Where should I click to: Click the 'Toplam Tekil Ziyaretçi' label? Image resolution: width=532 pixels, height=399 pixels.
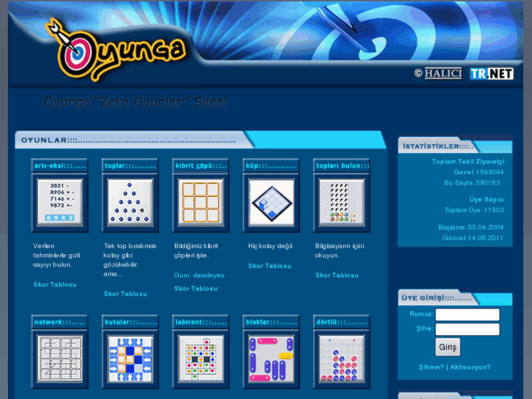[x=468, y=162]
